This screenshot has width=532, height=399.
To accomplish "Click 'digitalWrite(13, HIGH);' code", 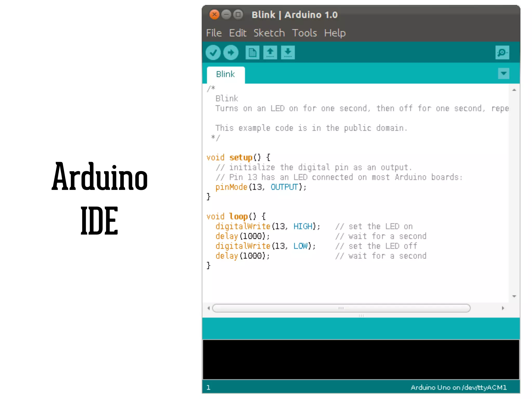I will pyautogui.click(x=268, y=226).
